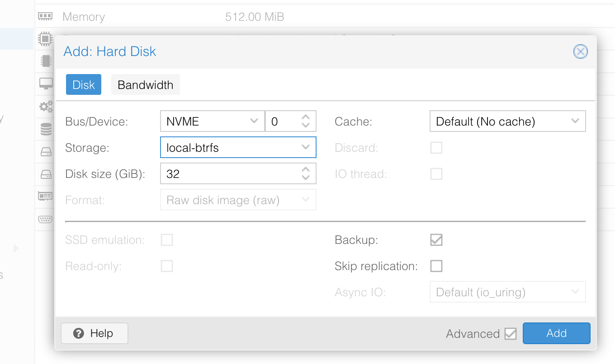
Task: Switch to the Disk tab
Action: pyautogui.click(x=84, y=84)
